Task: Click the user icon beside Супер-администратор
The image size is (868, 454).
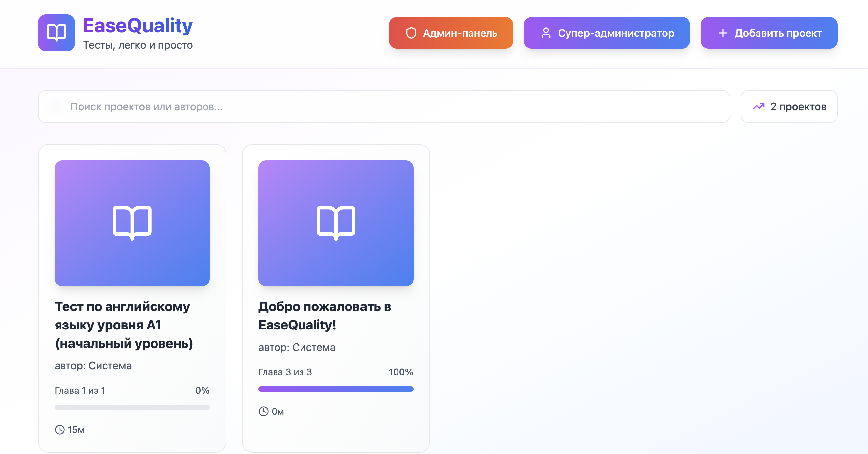Action: [x=546, y=33]
